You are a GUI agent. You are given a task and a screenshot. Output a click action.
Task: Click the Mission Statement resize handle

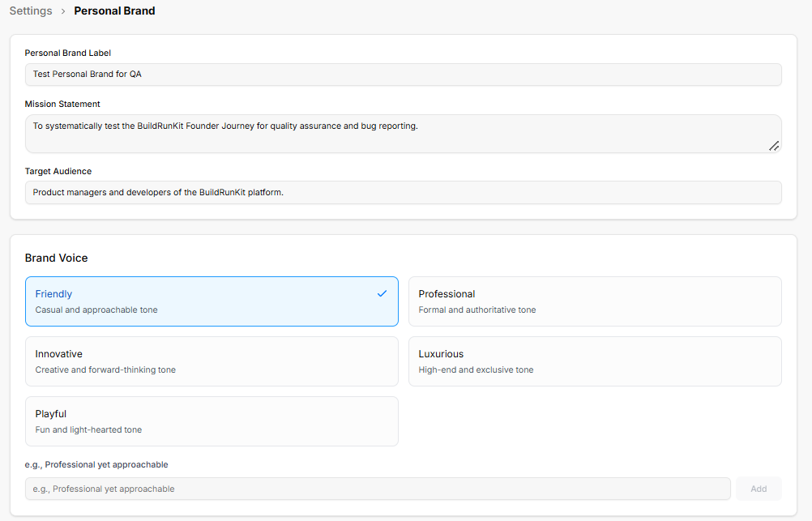(x=774, y=146)
